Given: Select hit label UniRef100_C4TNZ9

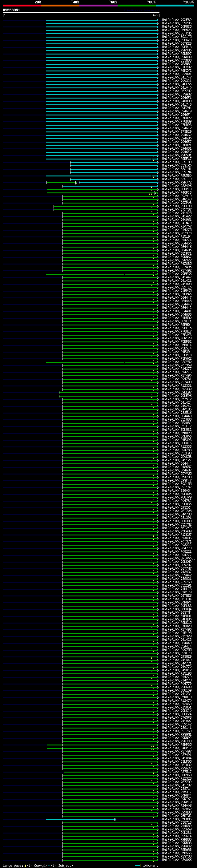Looking at the screenshot, I should tap(177, 223).
